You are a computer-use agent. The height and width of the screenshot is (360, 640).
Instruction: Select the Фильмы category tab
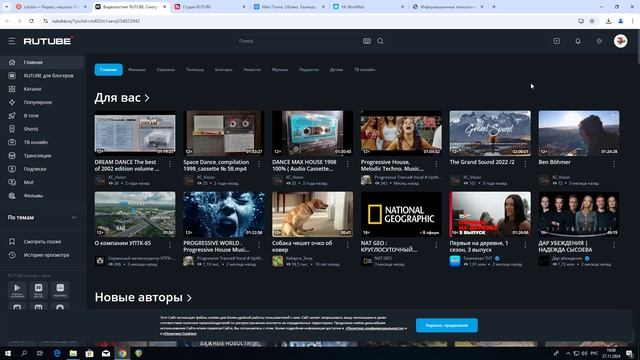tap(137, 70)
